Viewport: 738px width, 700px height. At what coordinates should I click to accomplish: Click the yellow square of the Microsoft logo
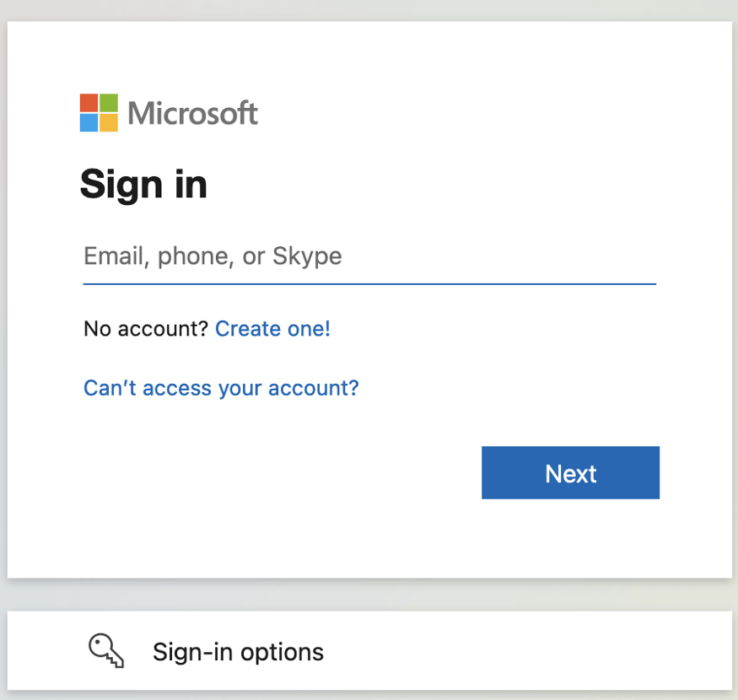pos(109,123)
